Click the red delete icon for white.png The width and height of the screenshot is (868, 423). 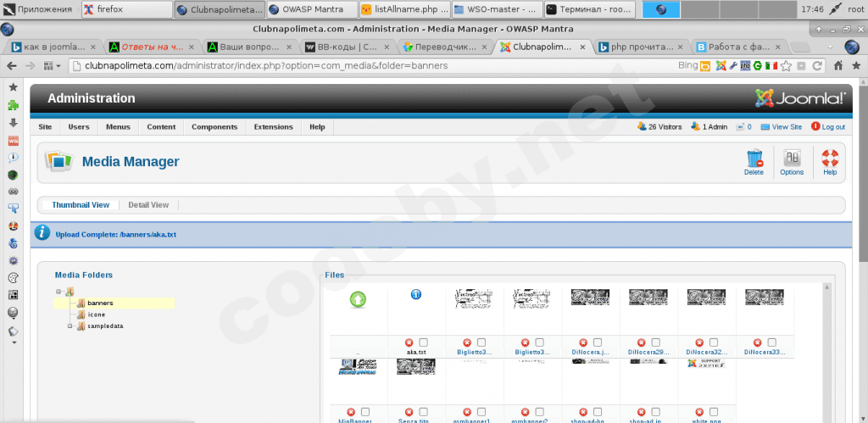(x=699, y=412)
